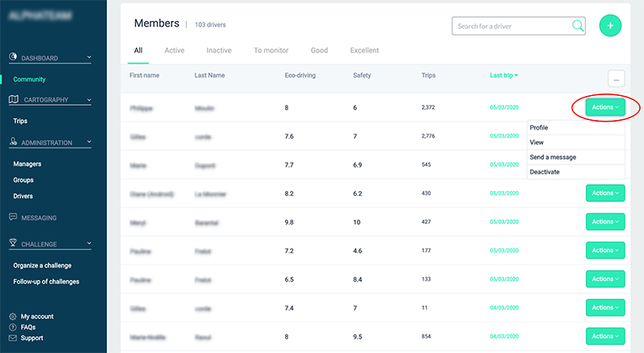Choose Deactivate from the actions menu
Image resolution: width=644 pixels, height=353 pixels.
(545, 172)
